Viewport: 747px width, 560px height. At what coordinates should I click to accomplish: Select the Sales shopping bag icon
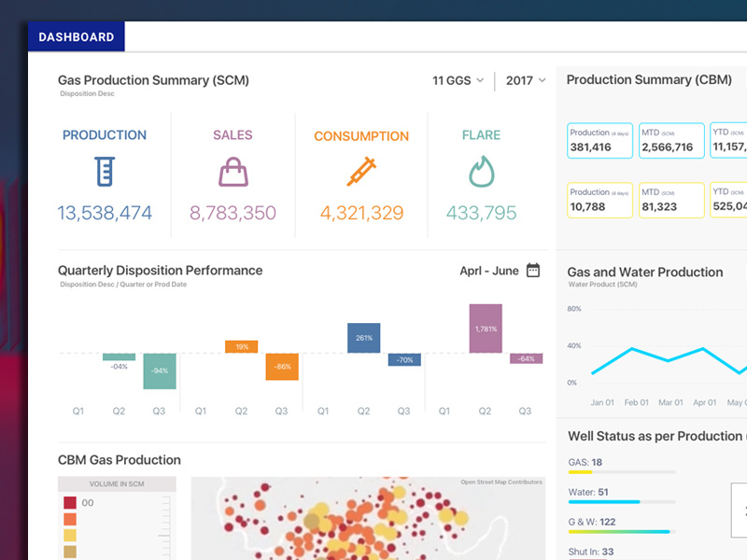click(x=233, y=173)
